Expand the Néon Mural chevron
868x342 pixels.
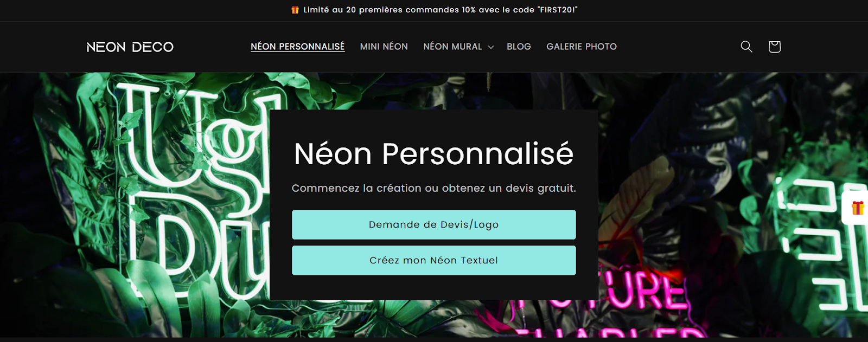click(491, 47)
